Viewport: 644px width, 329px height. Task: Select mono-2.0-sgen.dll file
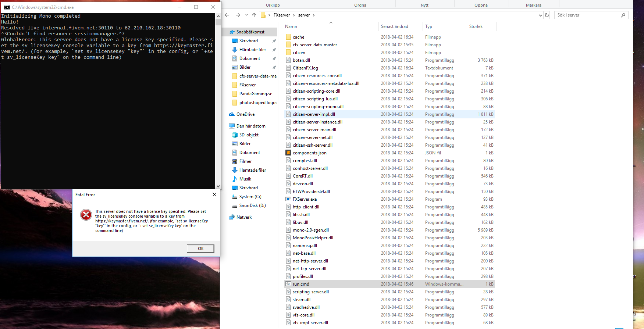(x=389, y=230)
